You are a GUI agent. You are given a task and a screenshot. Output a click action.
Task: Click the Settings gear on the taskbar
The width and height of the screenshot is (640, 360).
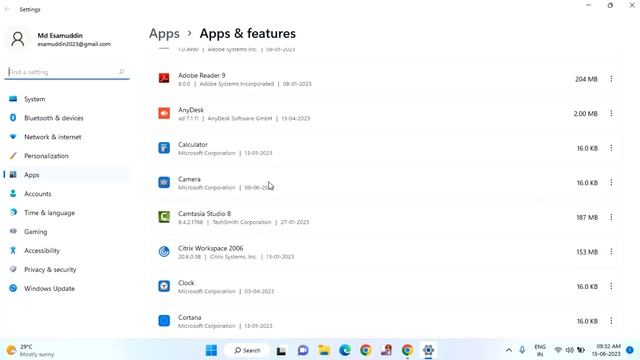(428, 350)
